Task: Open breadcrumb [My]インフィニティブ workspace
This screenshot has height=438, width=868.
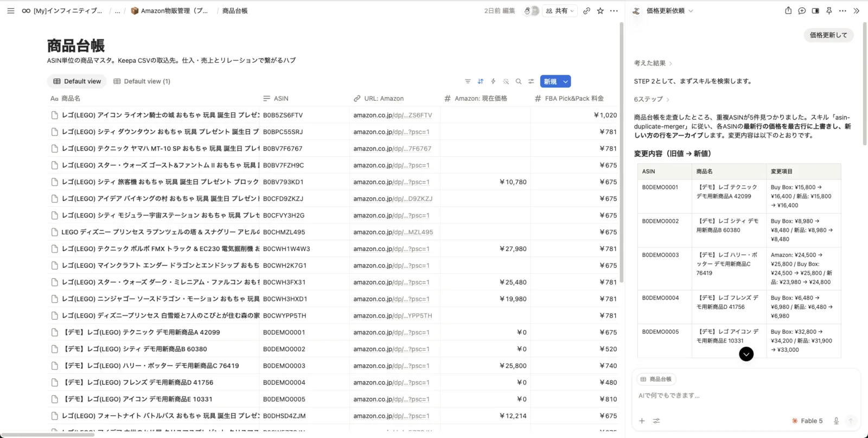Action: [62, 11]
